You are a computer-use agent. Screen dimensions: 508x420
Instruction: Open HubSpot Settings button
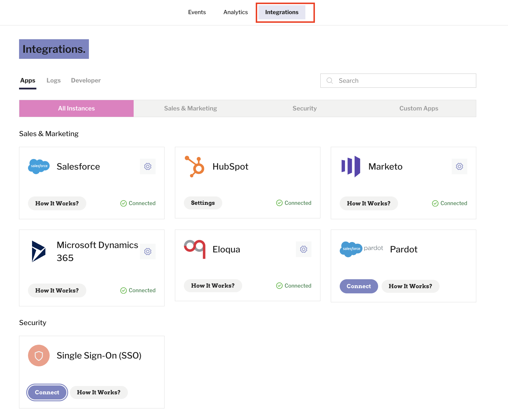(x=203, y=203)
